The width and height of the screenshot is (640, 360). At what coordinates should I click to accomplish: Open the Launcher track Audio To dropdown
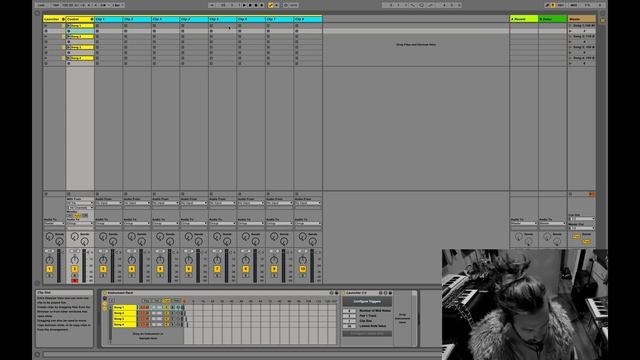[54, 223]
